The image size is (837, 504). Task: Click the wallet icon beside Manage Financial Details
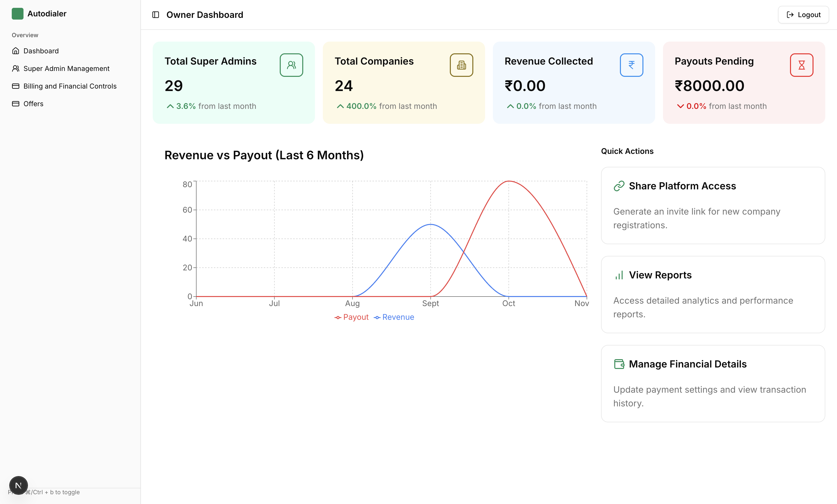619,364
